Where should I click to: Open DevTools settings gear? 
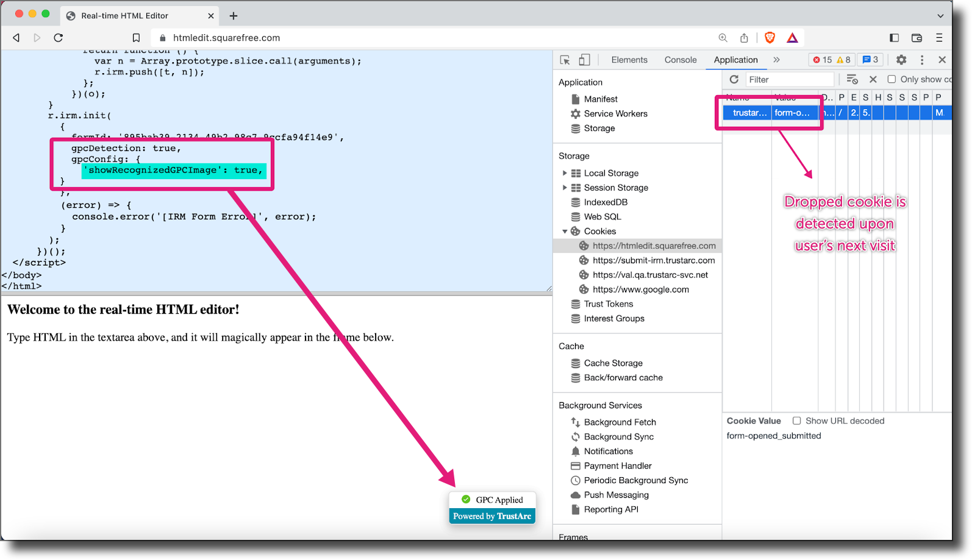pyautogui.click(x=901, y=60)
